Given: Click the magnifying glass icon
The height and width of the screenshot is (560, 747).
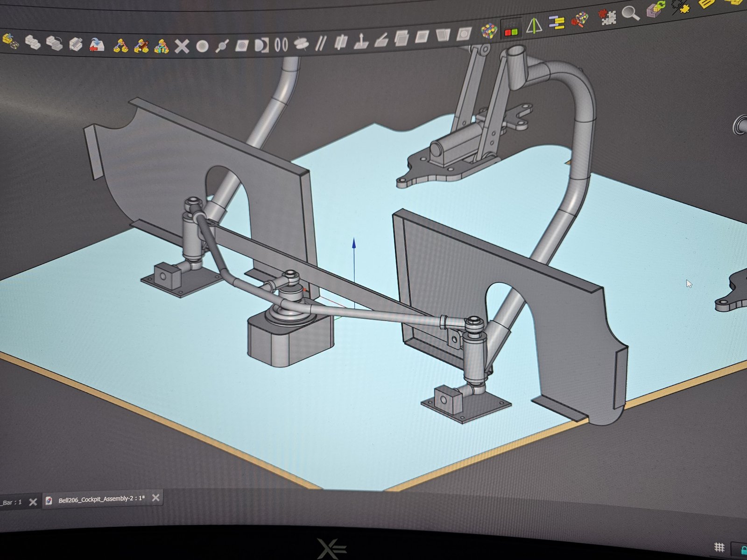Looking at the screenshot, I should [631, 14].
